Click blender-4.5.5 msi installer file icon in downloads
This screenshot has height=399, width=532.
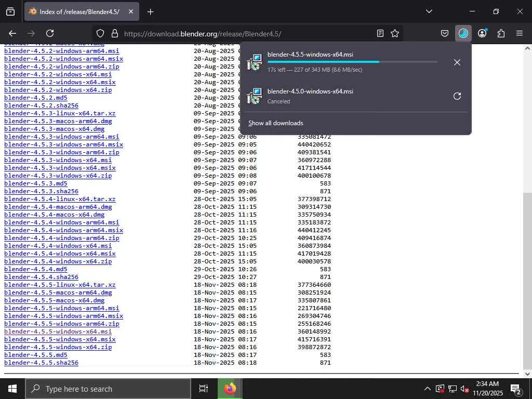[255, 62]
